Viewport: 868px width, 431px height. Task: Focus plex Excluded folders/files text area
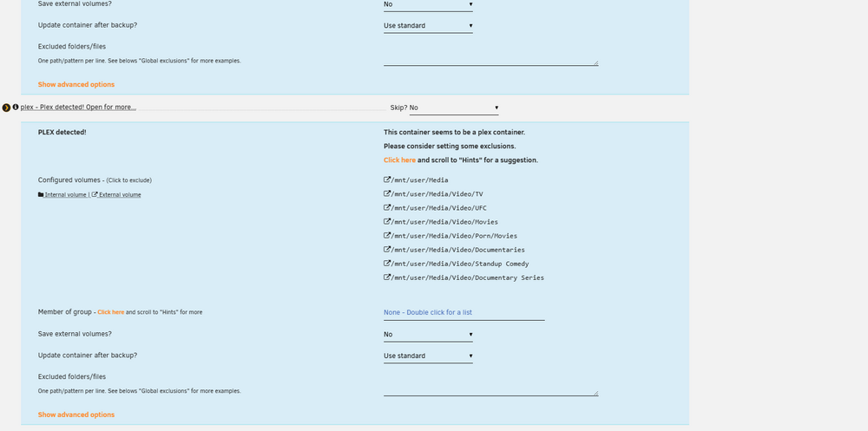tap(491, 384)
